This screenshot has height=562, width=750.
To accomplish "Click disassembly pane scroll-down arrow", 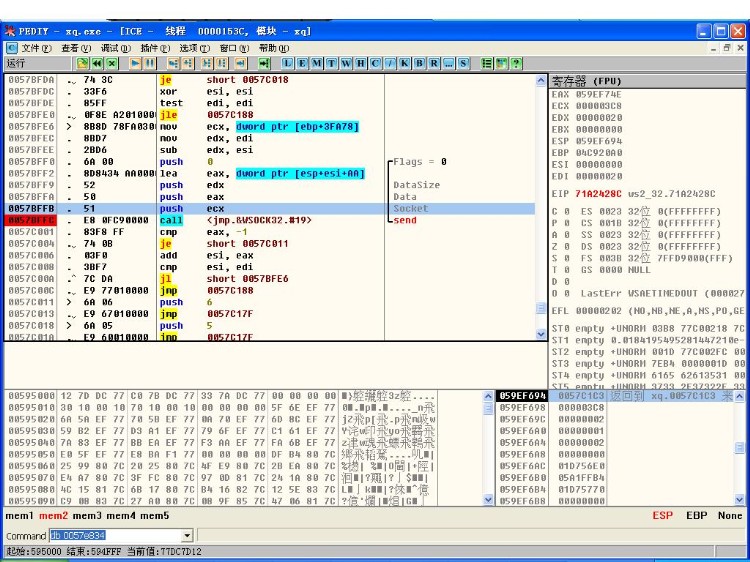I will point(540,334).
